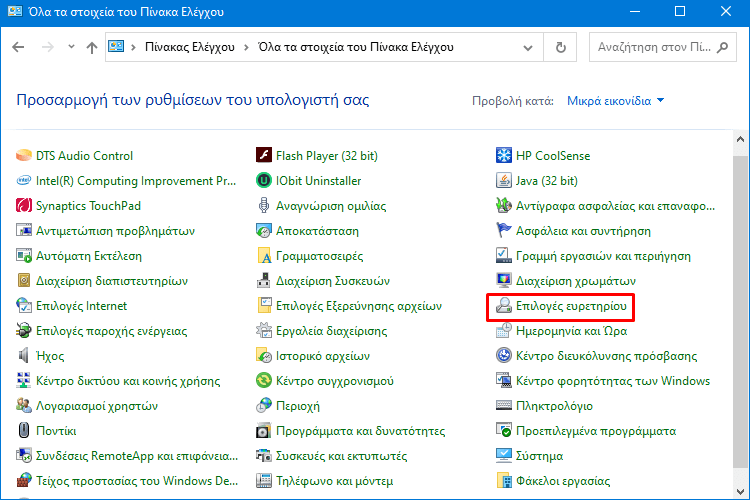750x500 pixels.
Task: Click the Intel Computing Improvement Program icon
Action: point(23,180)
